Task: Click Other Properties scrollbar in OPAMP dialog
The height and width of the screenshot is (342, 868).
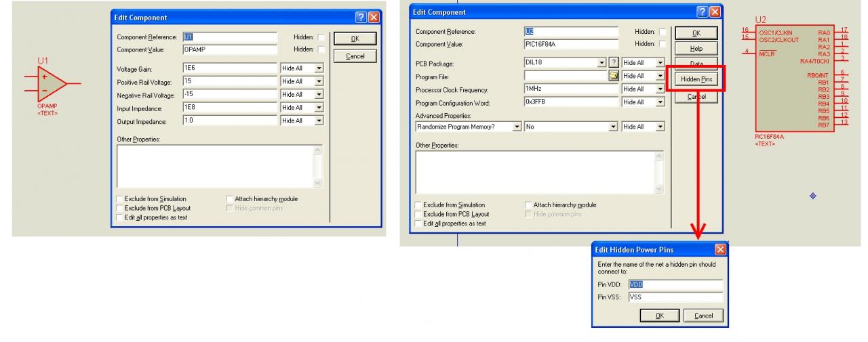Action: click(319, 166)
